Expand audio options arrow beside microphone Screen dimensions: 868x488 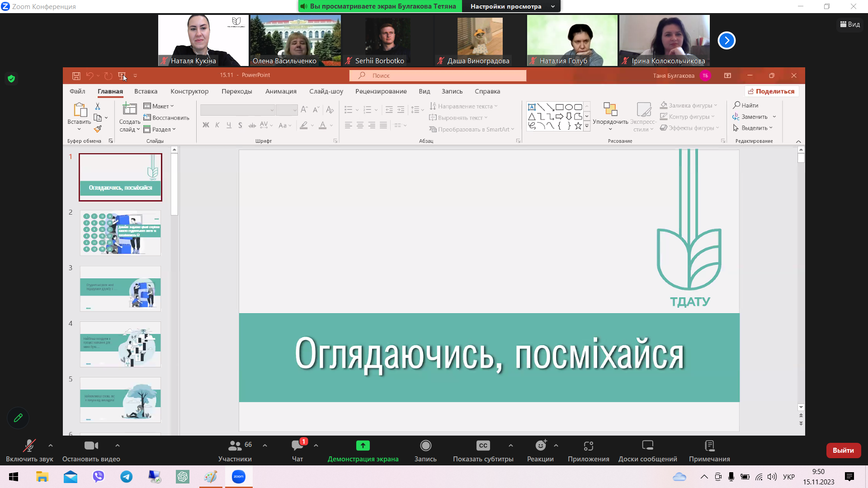click(x=51, y=446)
